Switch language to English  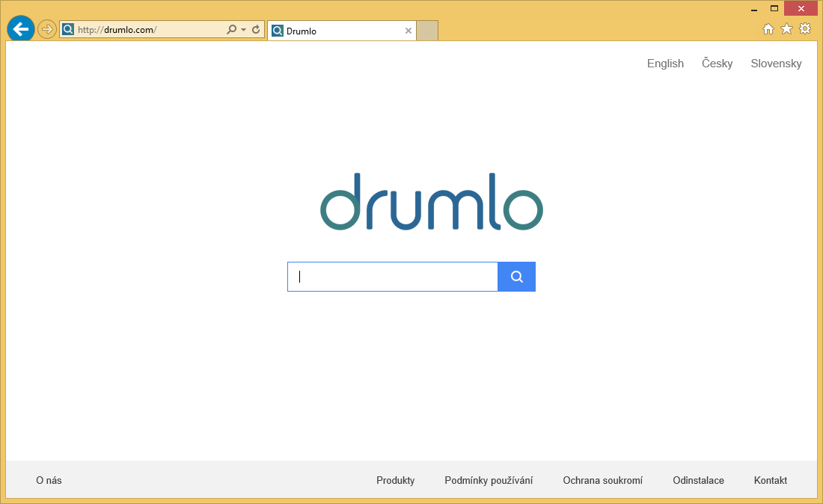[664, 64]
